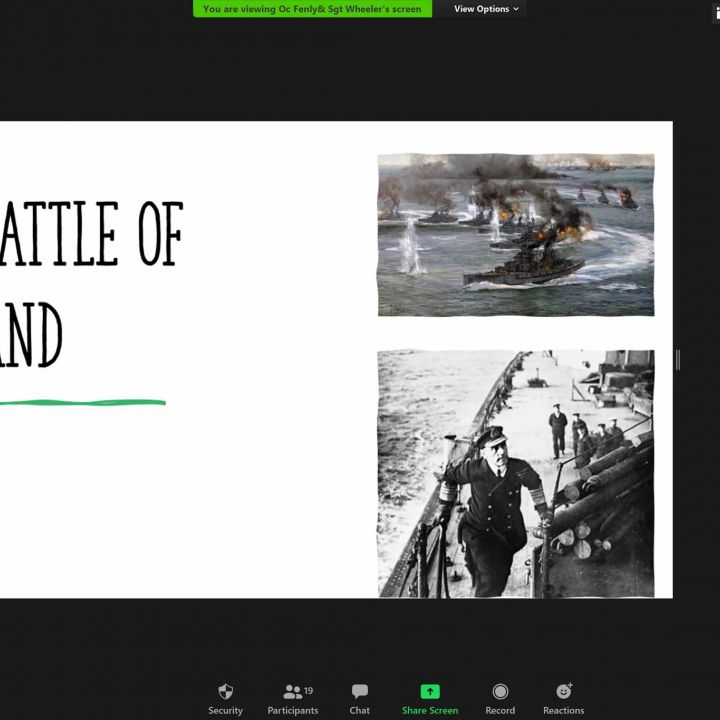Image resolution: width=720 pixels, height=720 pixels.
Task: Click the 'Record' text label
Action: click(500, 711)
